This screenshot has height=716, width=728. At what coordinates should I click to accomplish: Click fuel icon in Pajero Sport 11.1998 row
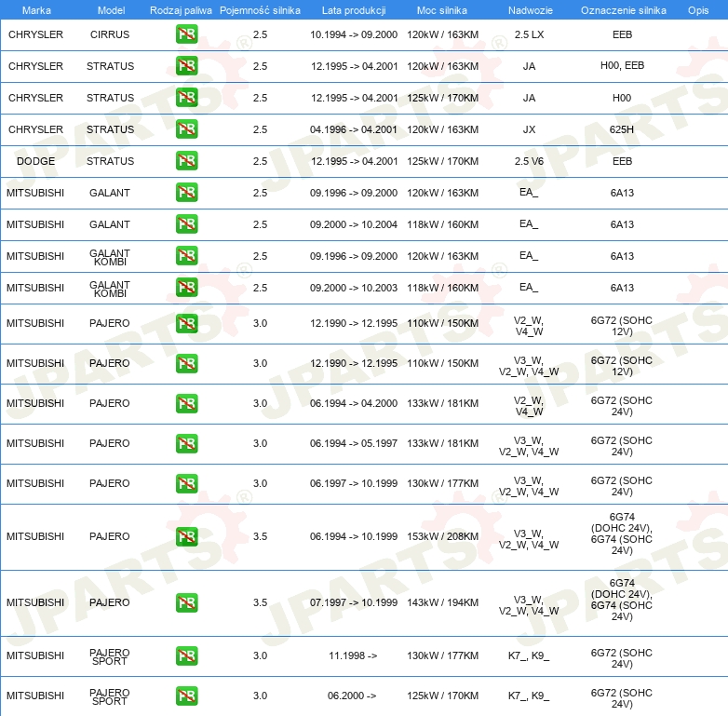tap(186, 655)
